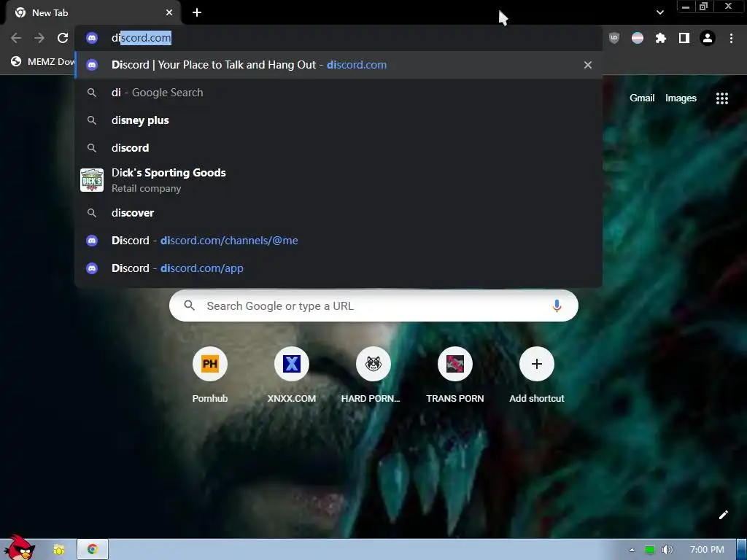
Task: Click the Chrome taskbar button
Action: [93, 550]
